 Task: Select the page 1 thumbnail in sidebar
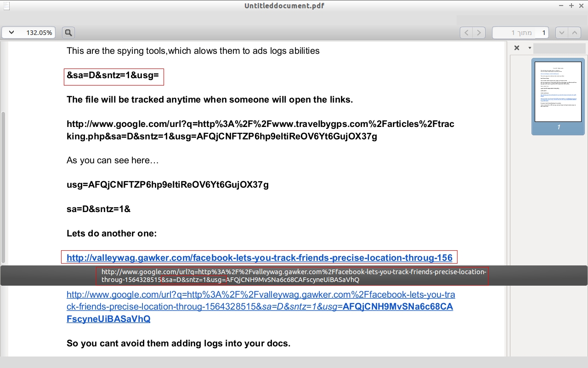pyautogui.click(x=558, y=92)
